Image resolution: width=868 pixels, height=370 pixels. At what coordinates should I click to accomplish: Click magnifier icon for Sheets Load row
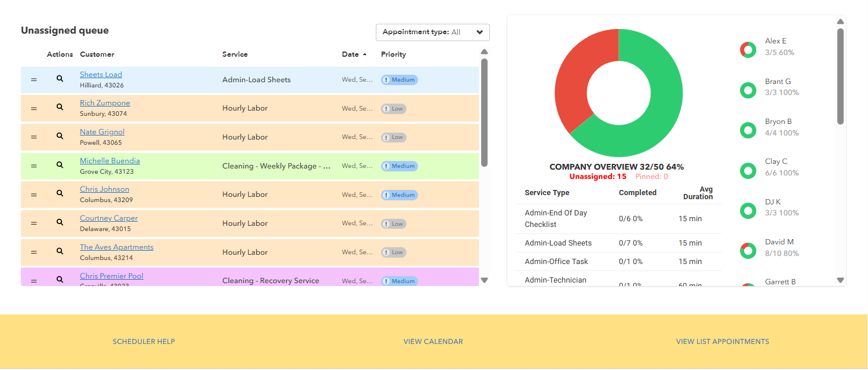(60, 79)
